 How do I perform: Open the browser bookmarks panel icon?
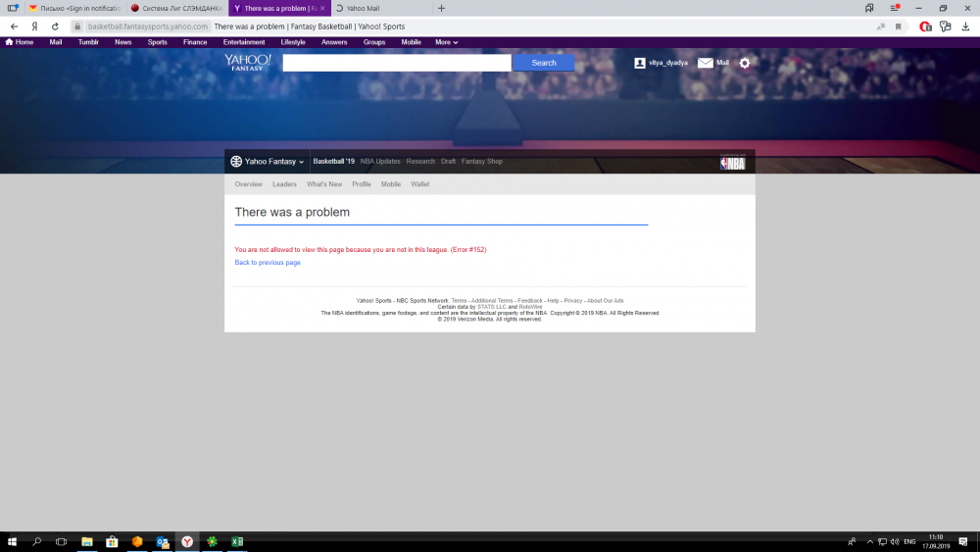pyautogui.click(x=869, y=8)
